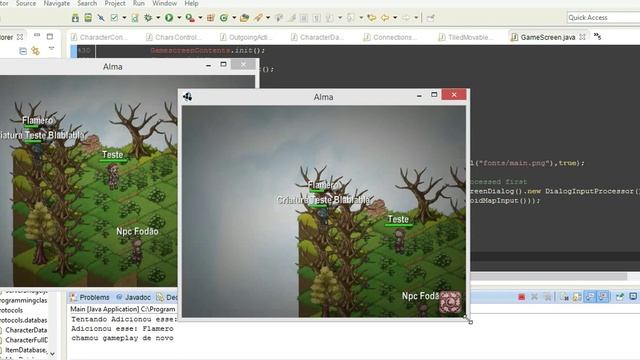Screen dimensions: 640x360
Task: Show the hidden editor tabs list
Action: tap(597, 37)
